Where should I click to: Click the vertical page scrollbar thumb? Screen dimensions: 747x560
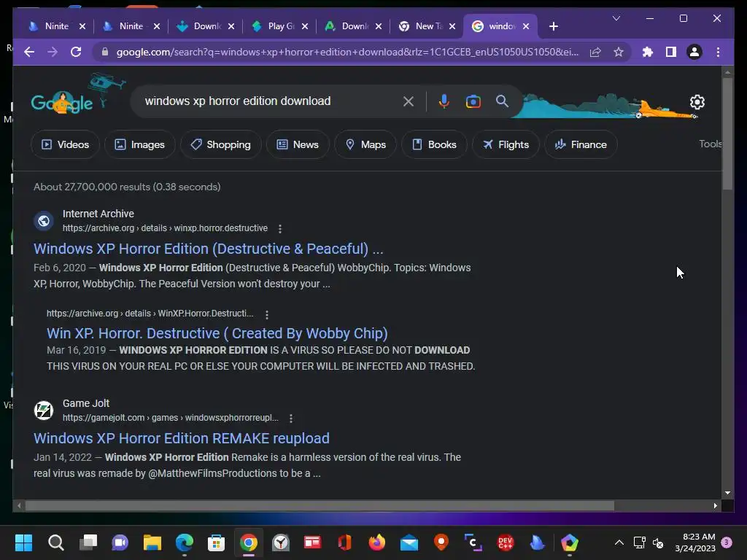tap(727, 134)
